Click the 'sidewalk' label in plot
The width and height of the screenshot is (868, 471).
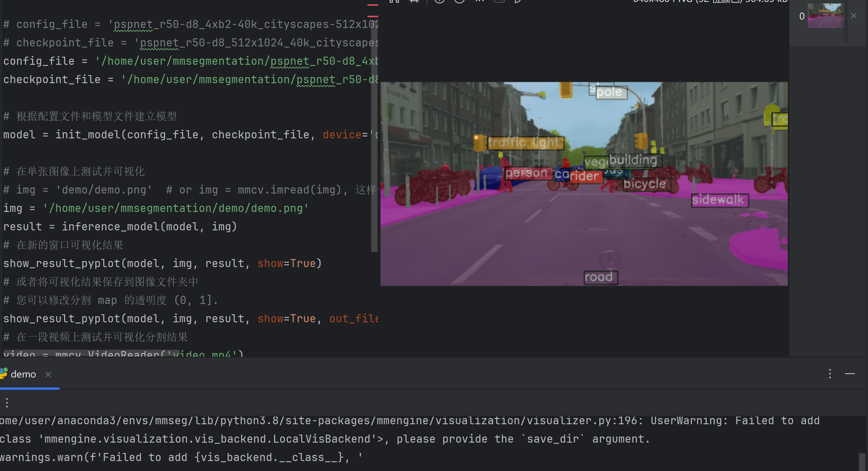click(x=720, y=200)
